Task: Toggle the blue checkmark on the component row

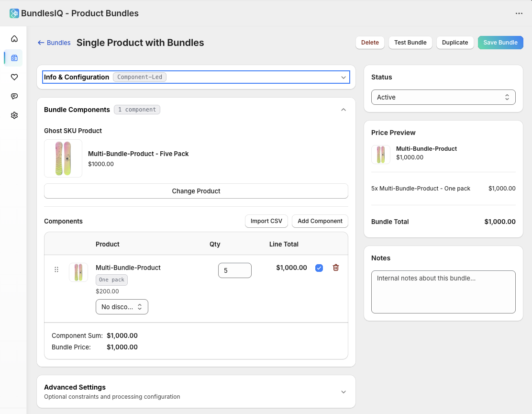Action: pyautogui.click(x=319, y=268)
